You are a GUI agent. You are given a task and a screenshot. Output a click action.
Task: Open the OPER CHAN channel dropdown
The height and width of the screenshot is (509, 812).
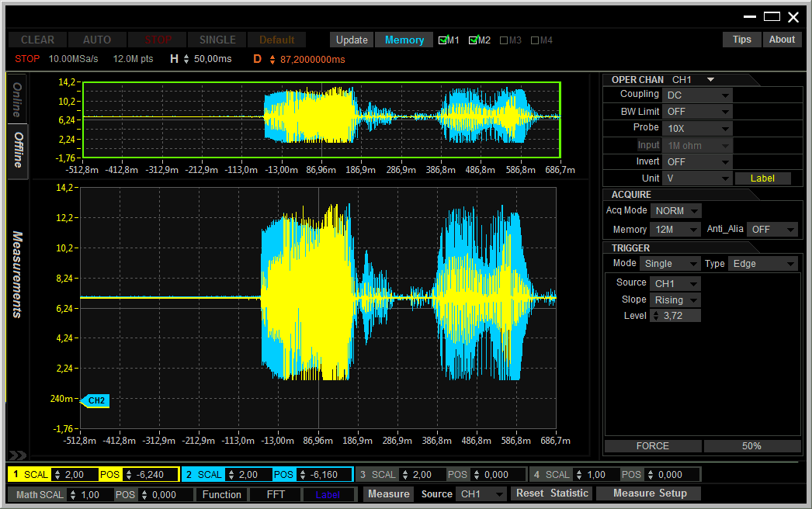coord(693,80)
